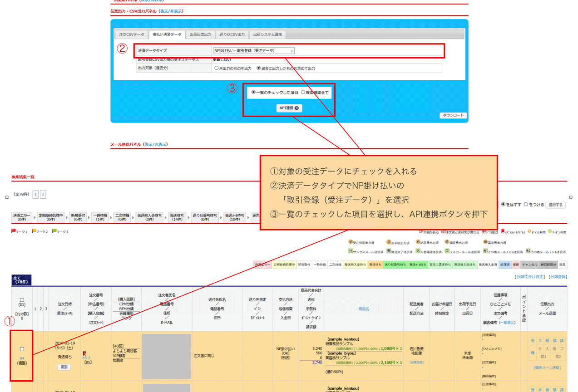Image resolution: width=578 pixels, height=392 pixels.
Task: Click the クーポン利用 legend icon
Action: (550, 231)
